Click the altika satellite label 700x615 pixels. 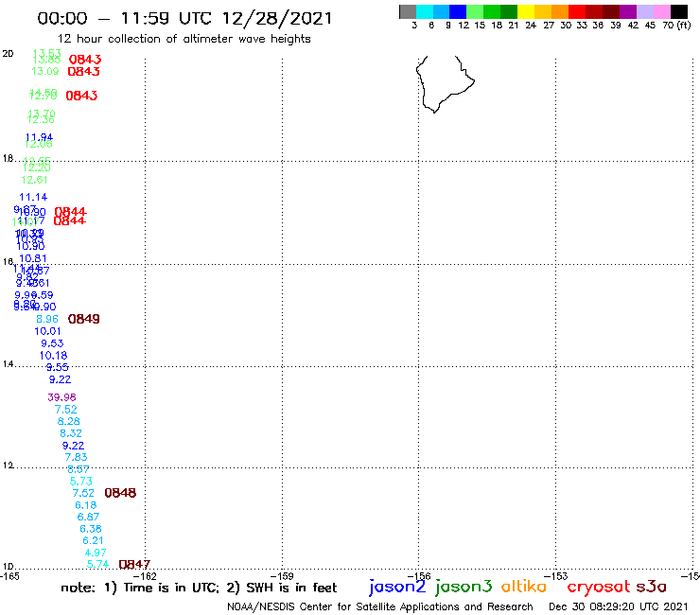[524, 587]
